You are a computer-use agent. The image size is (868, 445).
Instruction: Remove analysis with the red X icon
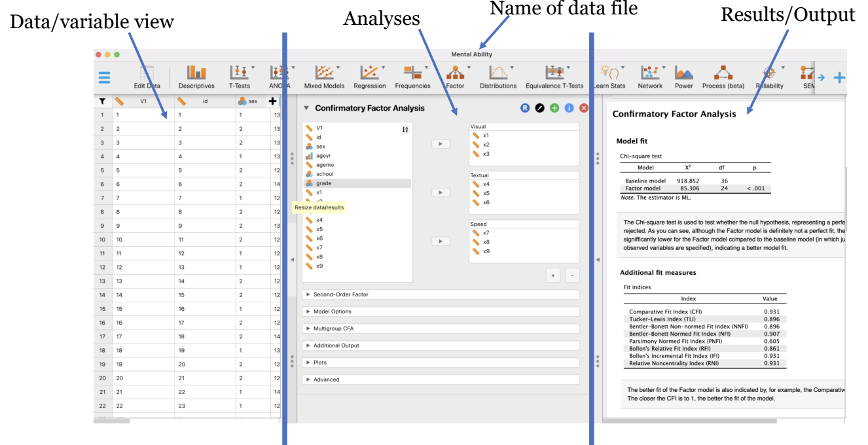tap(584, 108)
